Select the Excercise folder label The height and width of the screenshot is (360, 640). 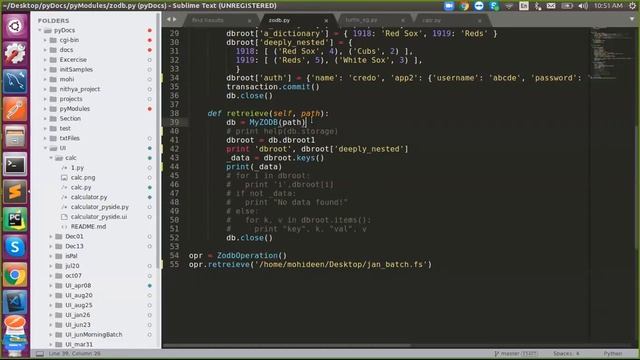[x=73, y=60]
